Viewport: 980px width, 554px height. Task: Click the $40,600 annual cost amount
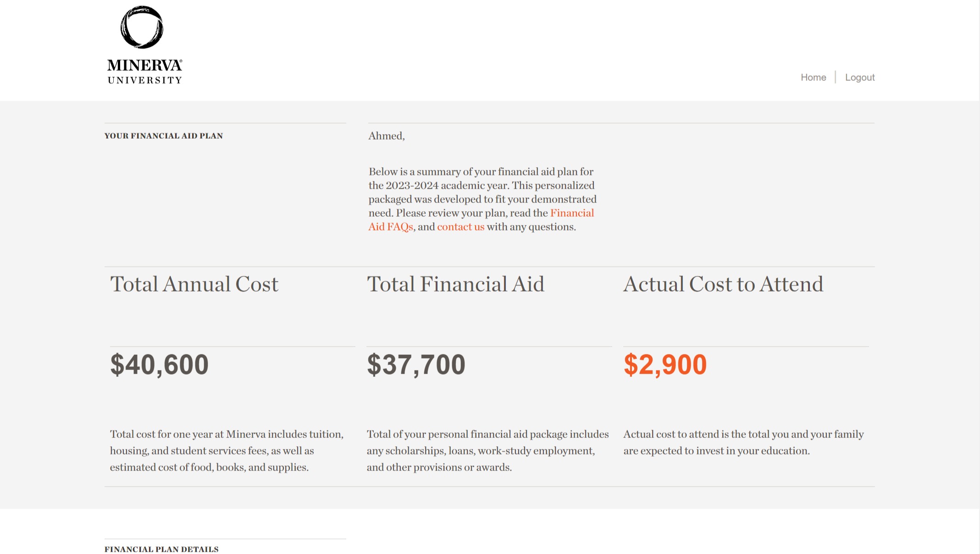tap(159, 365)
